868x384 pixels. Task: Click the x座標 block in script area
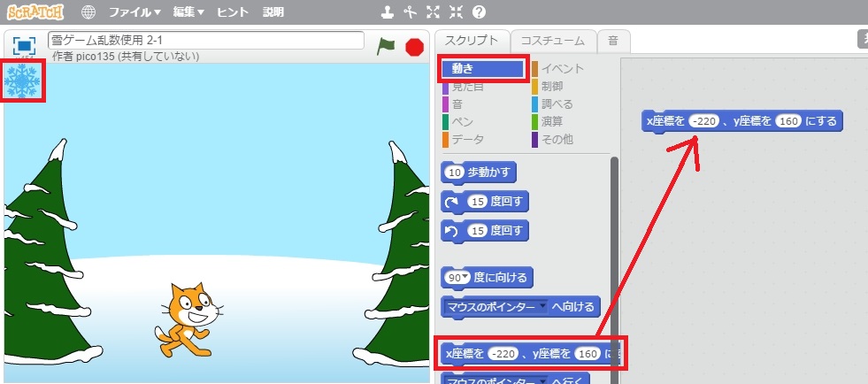coord(741,121)
